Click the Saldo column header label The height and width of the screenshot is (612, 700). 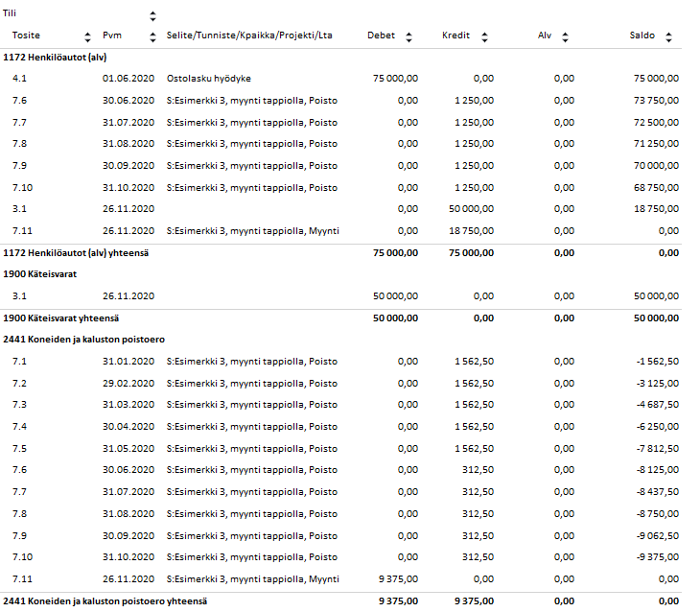[642, 35]
